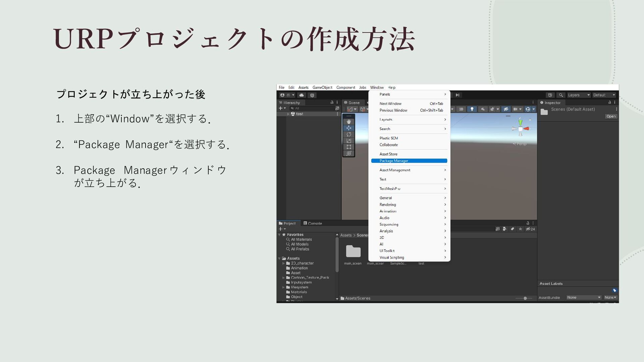The height and width of the screenshot is (362, 644).
Task: Select the Animation folder in Assets
Action: [x=297, y=268]
